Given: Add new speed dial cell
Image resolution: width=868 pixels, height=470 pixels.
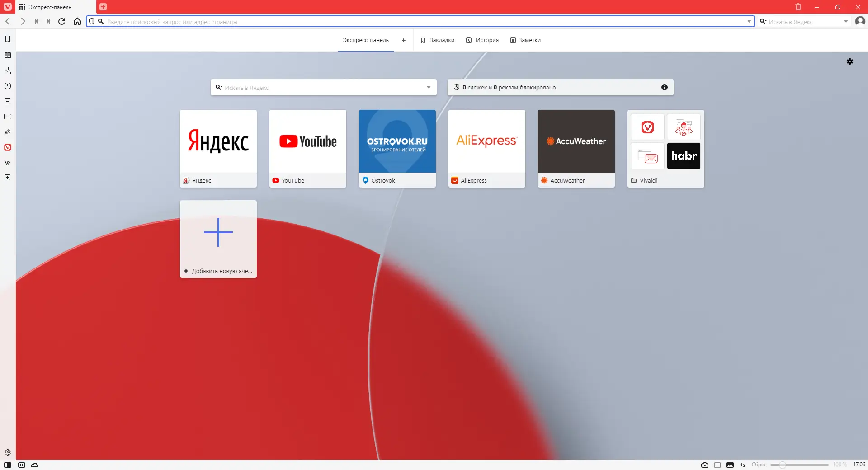Looking at the screenshot, I should coord(218,239).
